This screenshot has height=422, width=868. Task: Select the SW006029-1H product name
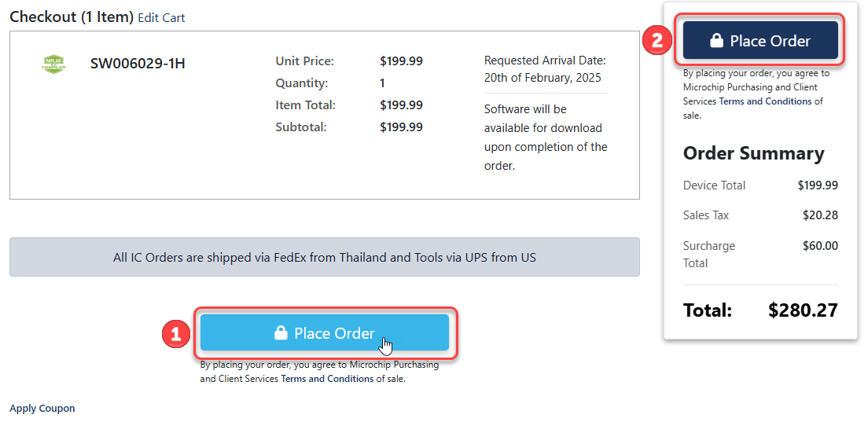click(138, 64)
